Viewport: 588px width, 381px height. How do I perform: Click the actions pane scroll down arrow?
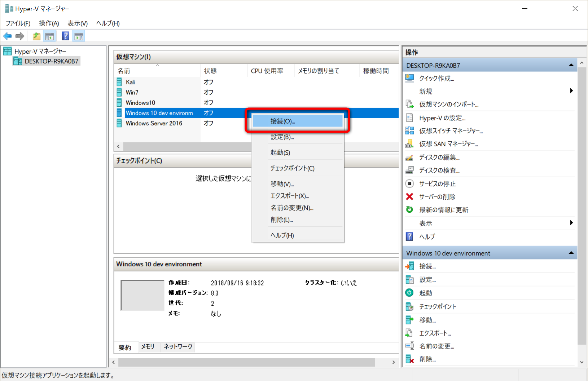(582, 362)
